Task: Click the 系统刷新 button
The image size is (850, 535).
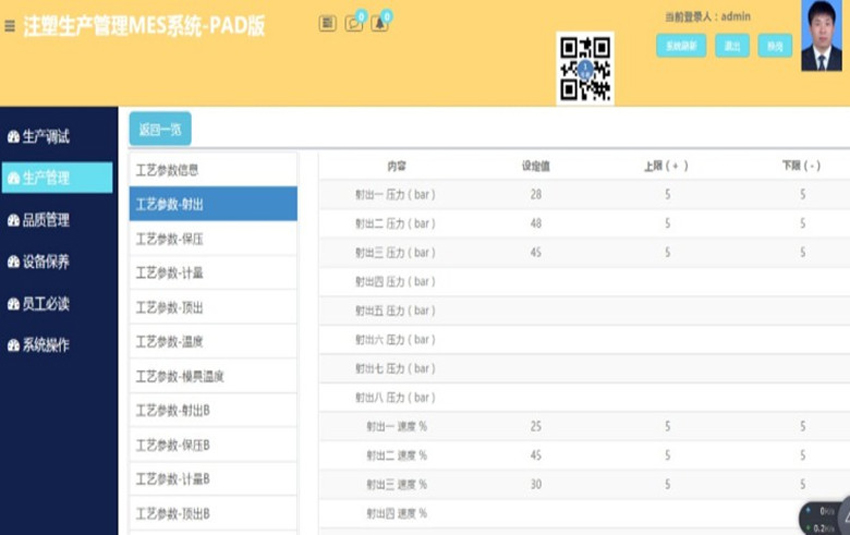Action: 681,46
